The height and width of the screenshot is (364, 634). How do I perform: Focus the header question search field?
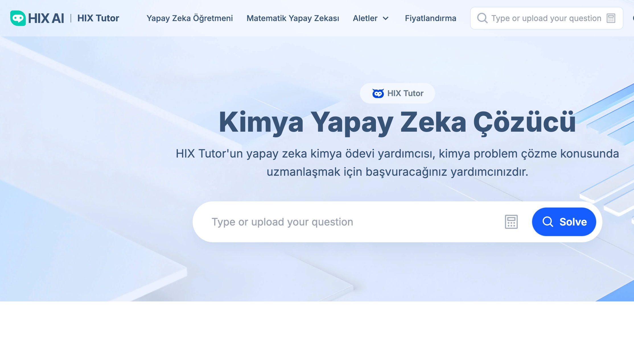[546, 18]
